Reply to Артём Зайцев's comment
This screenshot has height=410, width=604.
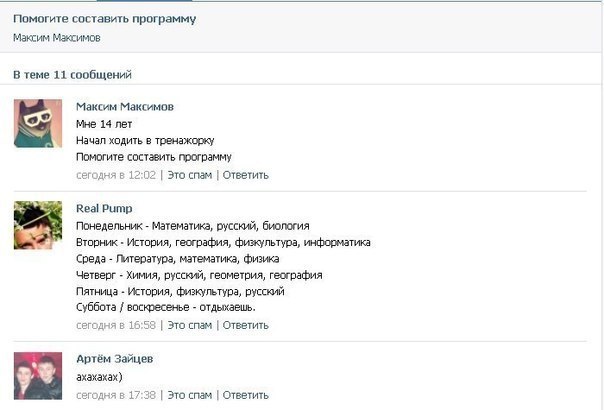[x=245, y=395]
